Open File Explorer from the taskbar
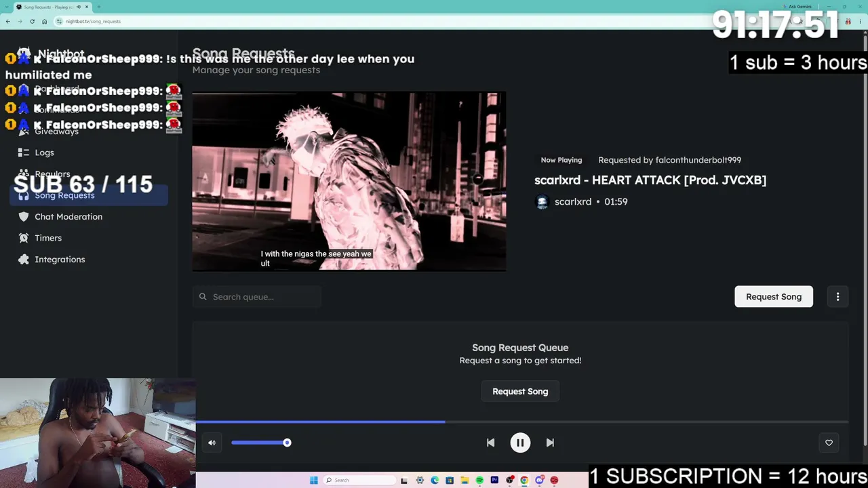 tap(465, 481)
